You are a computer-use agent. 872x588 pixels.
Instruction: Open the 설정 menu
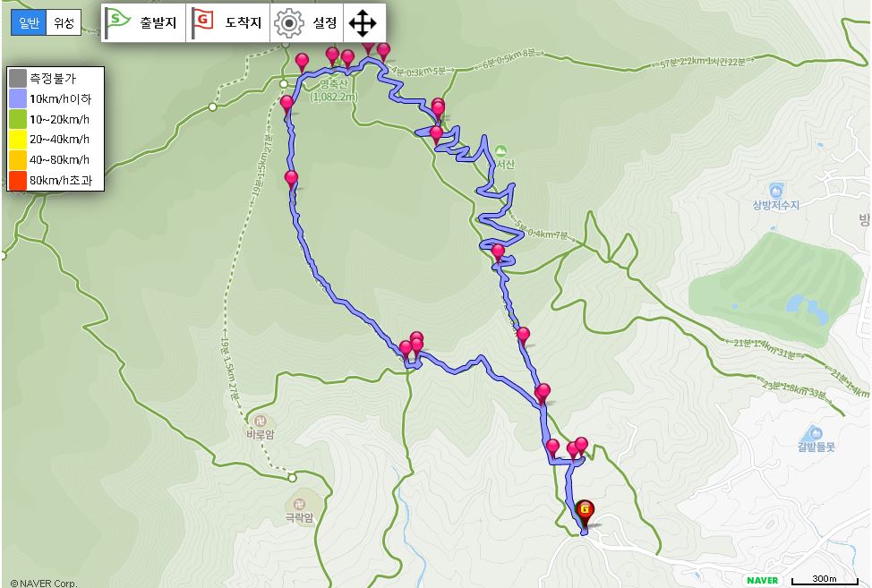tap(325, 22)
